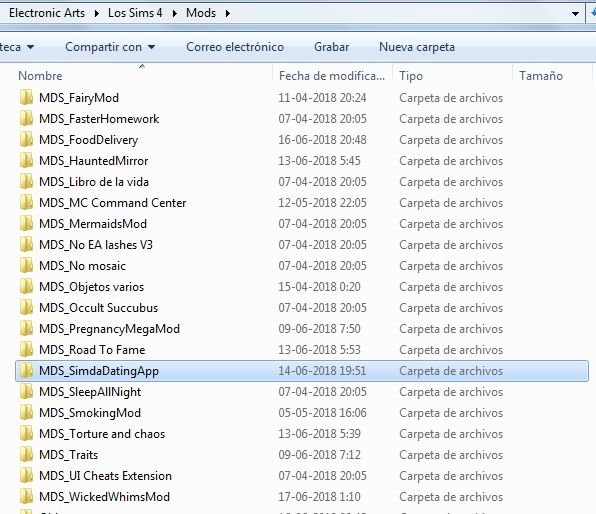Image resolution: width=596 pixels, height=514 pixels.
Task: Open the address bar history dropdown
Action: [x=575, y=14]
